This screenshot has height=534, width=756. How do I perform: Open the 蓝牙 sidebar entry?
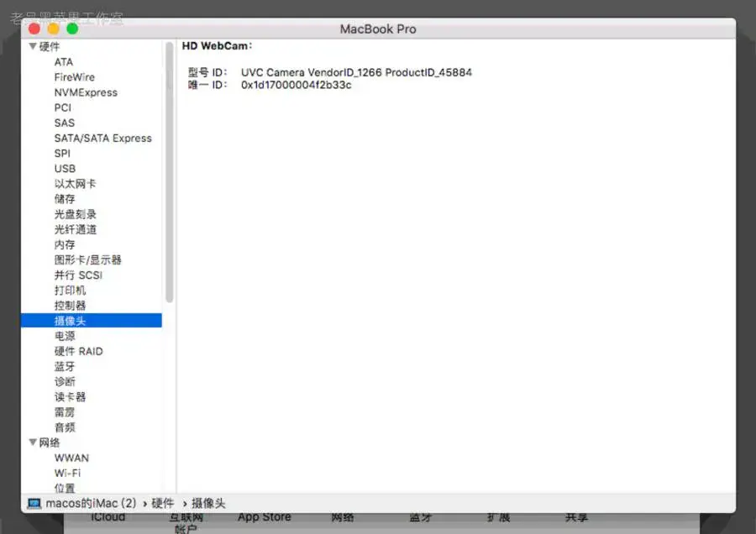(65, 366)
